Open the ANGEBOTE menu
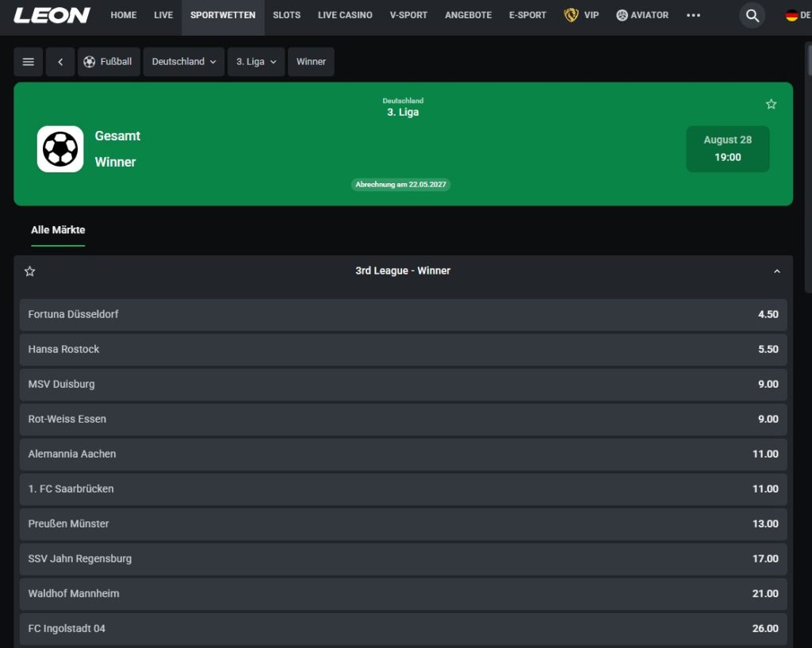Image resolution: width=812 pixels, height=648 pixels. (x=468, y=16)
